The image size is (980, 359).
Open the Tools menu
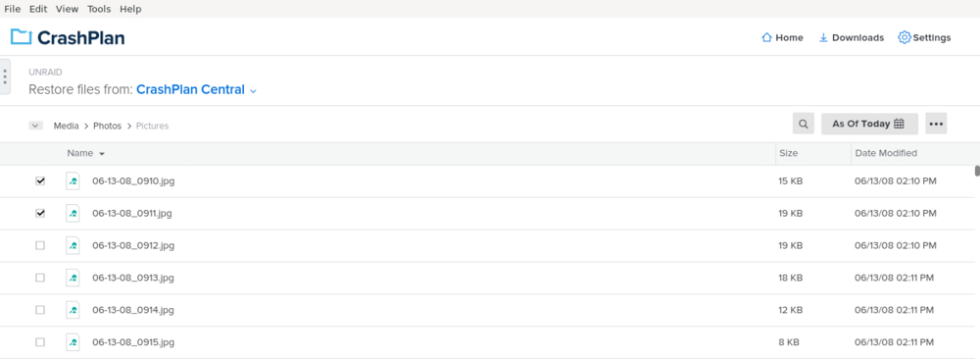pos(99,9)
